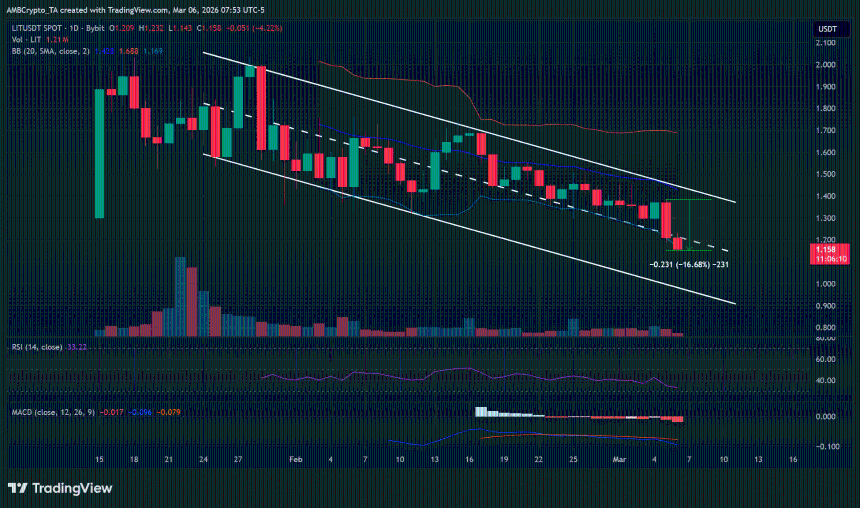Image resolution: width=860 pixels, height=508 pixels.
Task: Click the light blue MACD histogram bars
Action: point(487,412)
